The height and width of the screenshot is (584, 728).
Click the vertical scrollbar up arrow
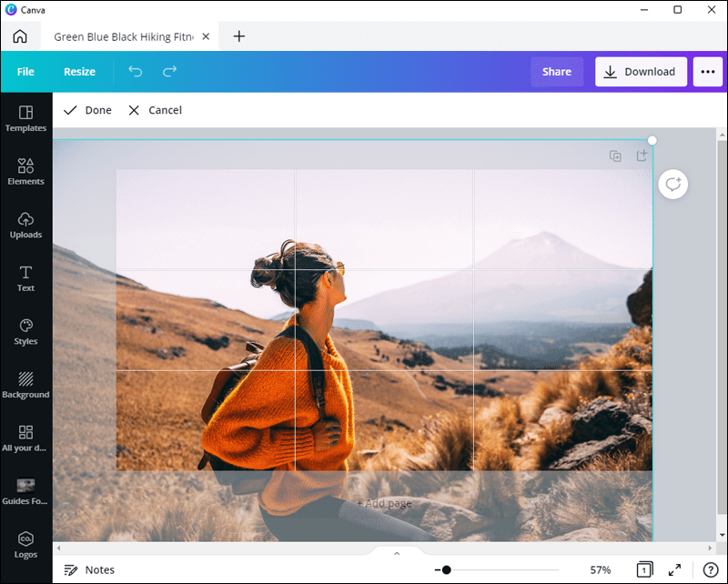click(x=722, y=135)
